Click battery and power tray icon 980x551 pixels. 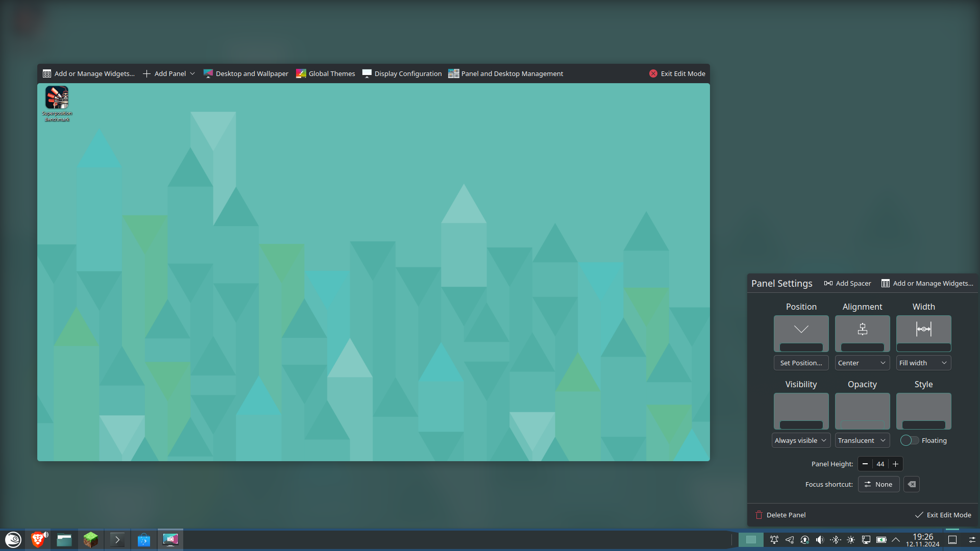881,540
